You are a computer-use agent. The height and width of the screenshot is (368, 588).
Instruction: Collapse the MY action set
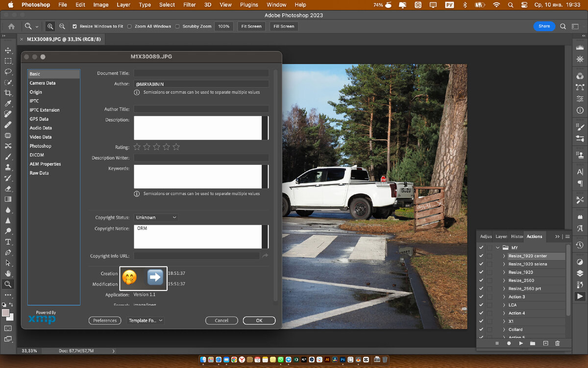pyautogui.click(x=498, y=248)
